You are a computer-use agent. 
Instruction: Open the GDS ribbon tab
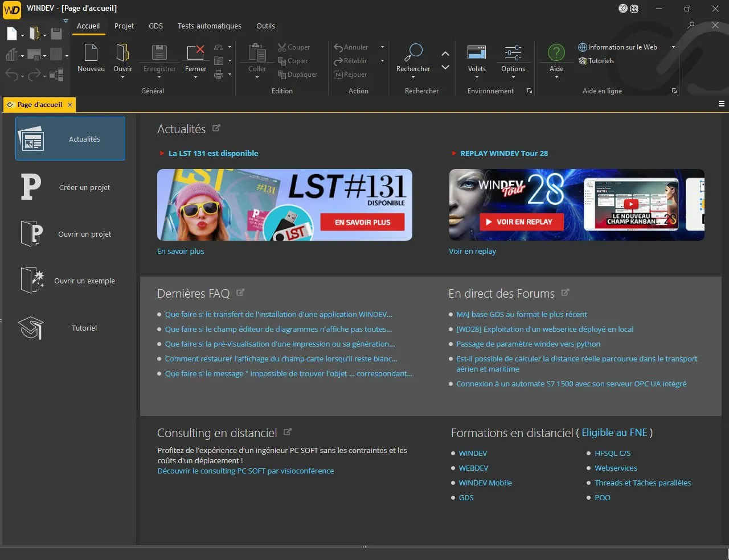pos(155,26)
